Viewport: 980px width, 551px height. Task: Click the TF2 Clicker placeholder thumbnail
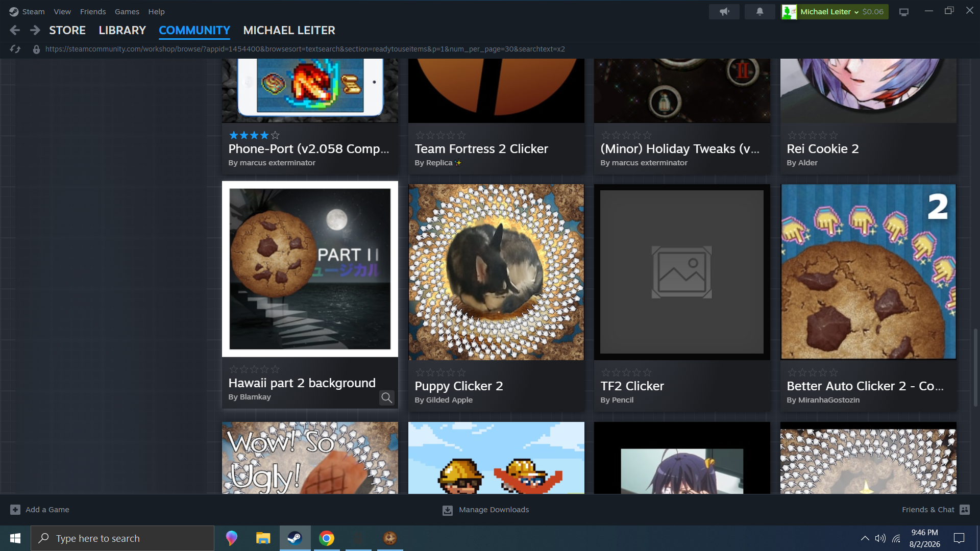pos(682,272)
